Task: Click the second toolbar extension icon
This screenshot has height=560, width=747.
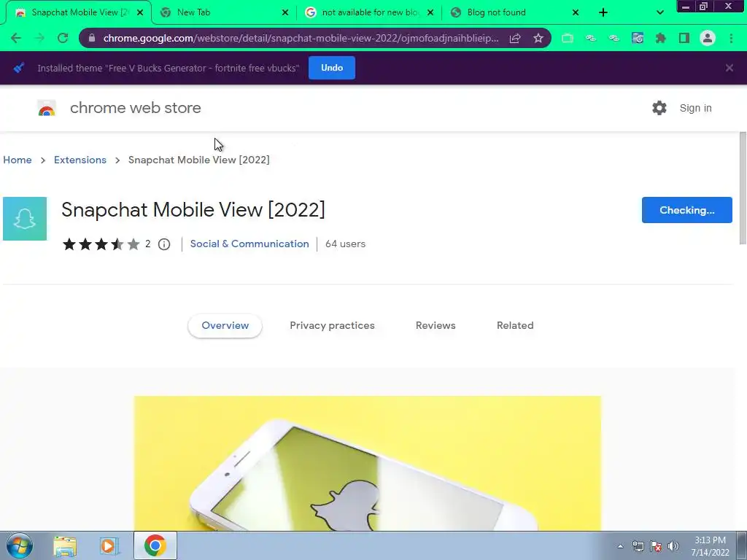Action: tap(591, 38)
